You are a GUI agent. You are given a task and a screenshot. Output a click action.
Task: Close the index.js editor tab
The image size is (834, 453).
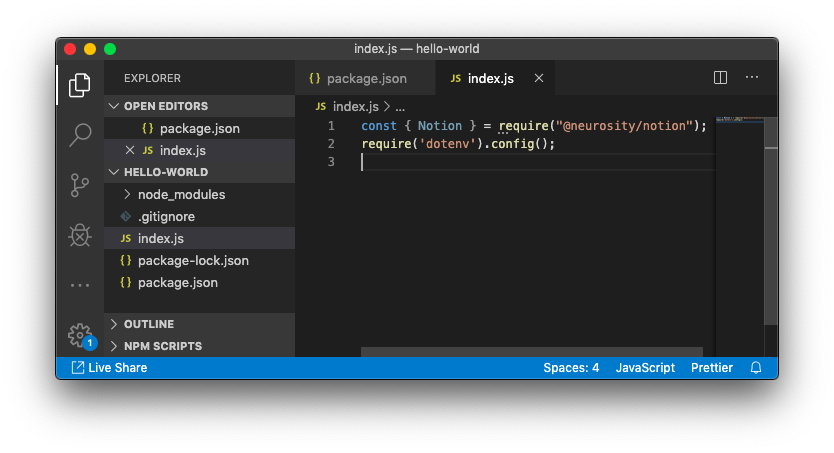pyautogui.click(x=539, y=78)
